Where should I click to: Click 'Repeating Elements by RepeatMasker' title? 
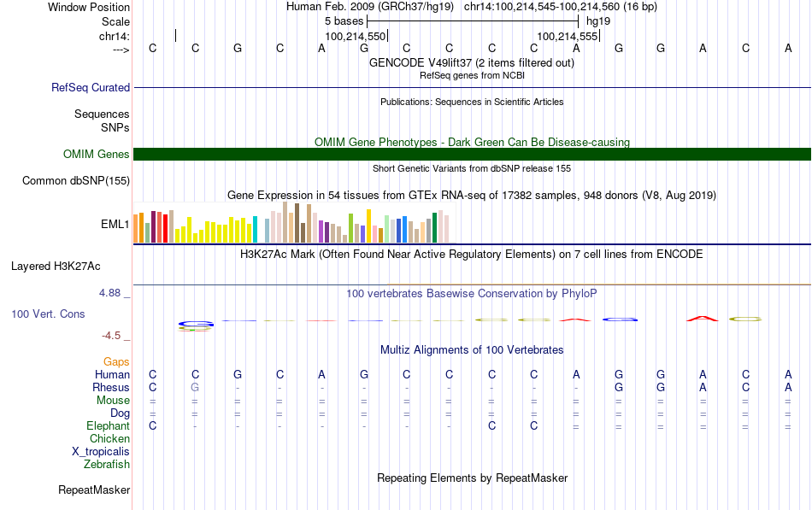(472, 478)
